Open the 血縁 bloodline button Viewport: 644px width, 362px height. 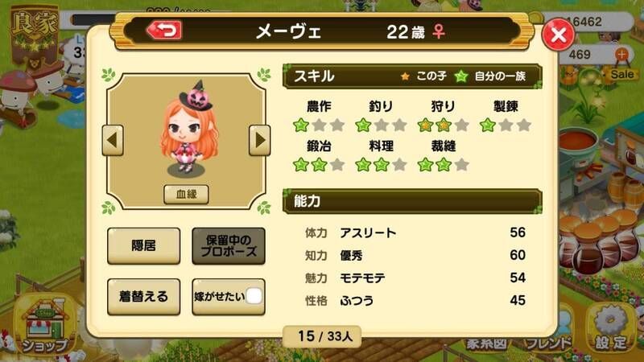pos(186,194)
